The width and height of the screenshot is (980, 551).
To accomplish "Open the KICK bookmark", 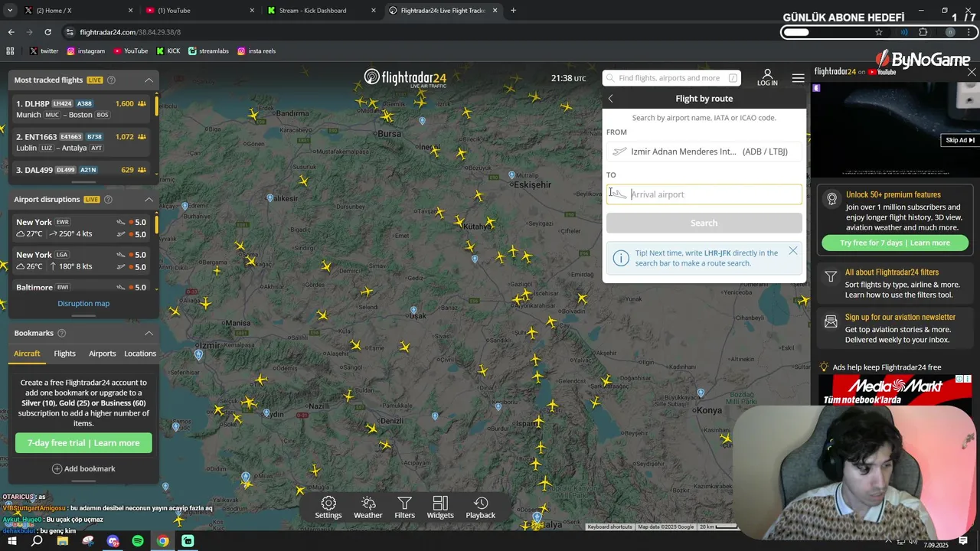I will 168,51.
